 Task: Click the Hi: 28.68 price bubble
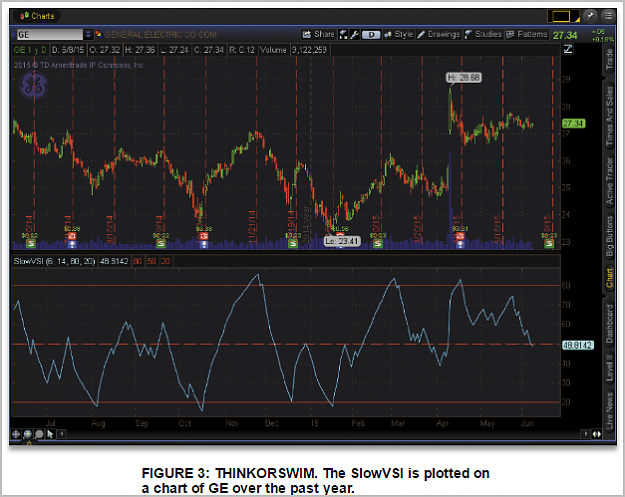point(464,78)
